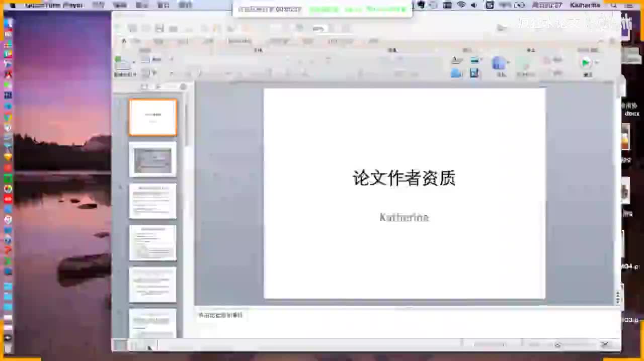Click the Wi-Fi icon in the menu bar
This screenshot has height=361, width=644.
[x=461, y=5]
